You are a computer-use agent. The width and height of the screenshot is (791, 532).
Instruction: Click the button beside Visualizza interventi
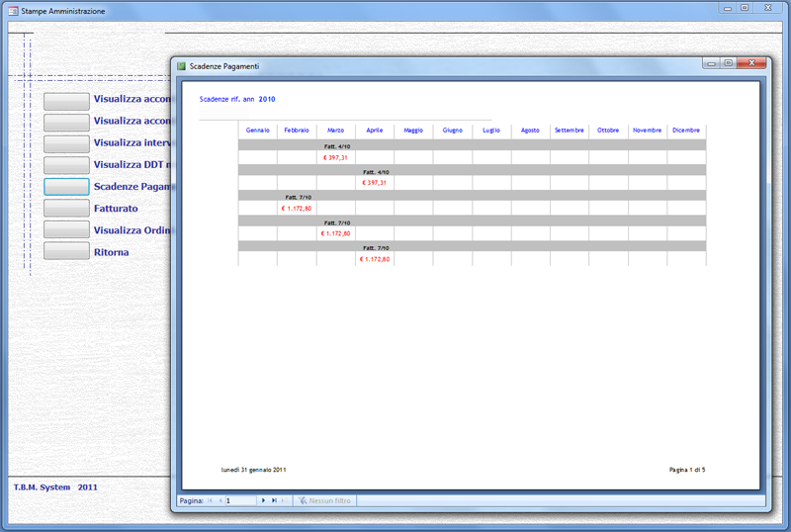tap(66, 143)
